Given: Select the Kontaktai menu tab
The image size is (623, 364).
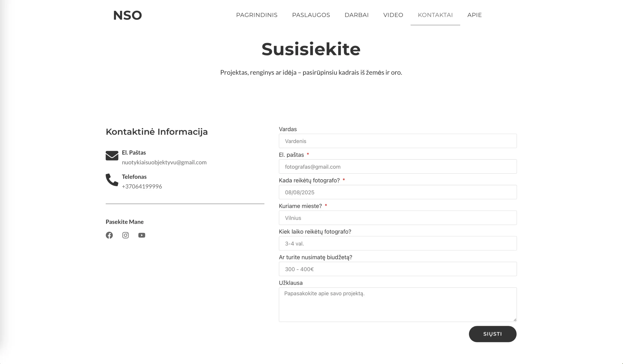Looking at the screenshot, I should point(435,15).
